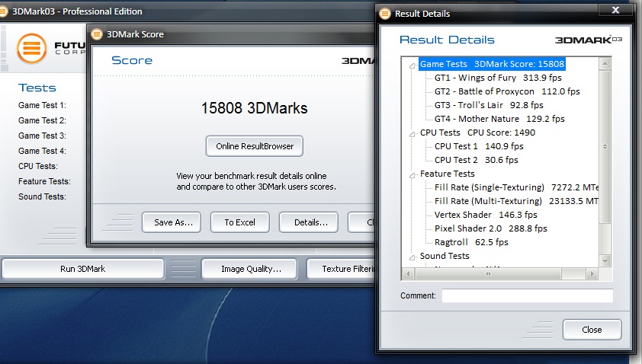Click the horizontal scroll right arrow
Screen dimensions: 642x364
coord(592,273)
